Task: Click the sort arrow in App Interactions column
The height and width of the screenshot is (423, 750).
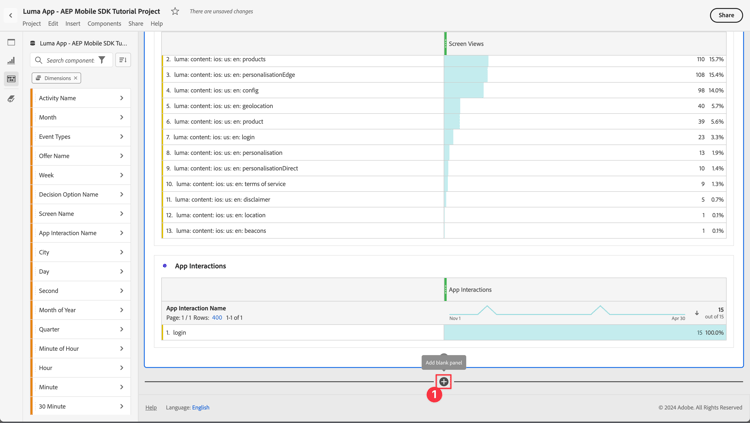Action: tap(696, 313)
